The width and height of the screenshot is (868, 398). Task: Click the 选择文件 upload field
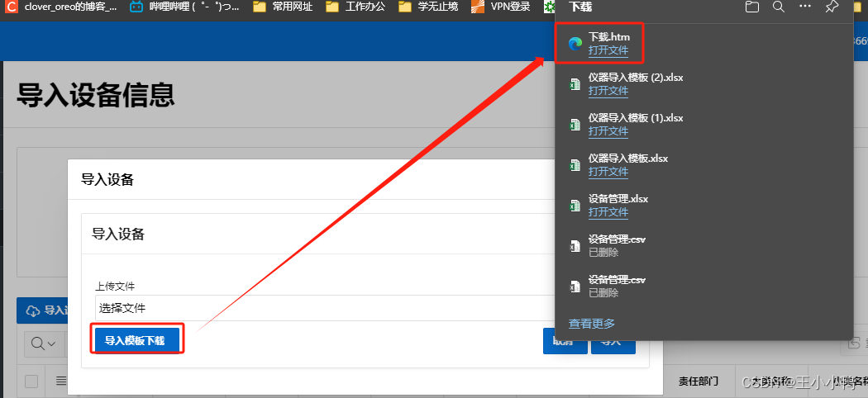tap(325, 308)
